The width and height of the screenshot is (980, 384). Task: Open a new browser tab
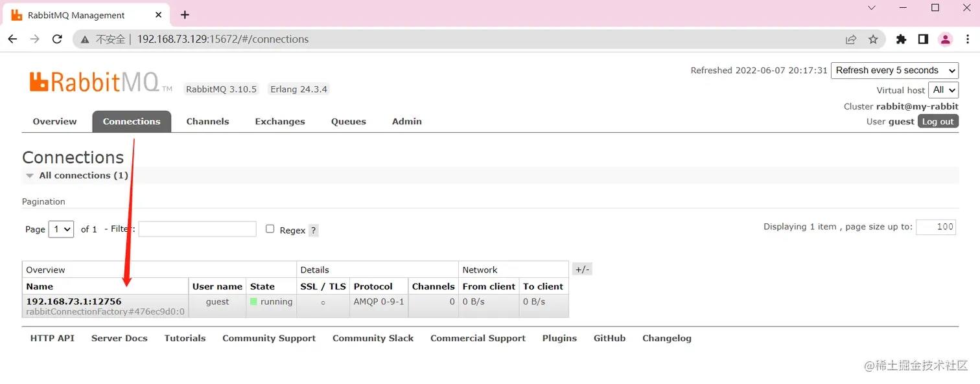185,14
